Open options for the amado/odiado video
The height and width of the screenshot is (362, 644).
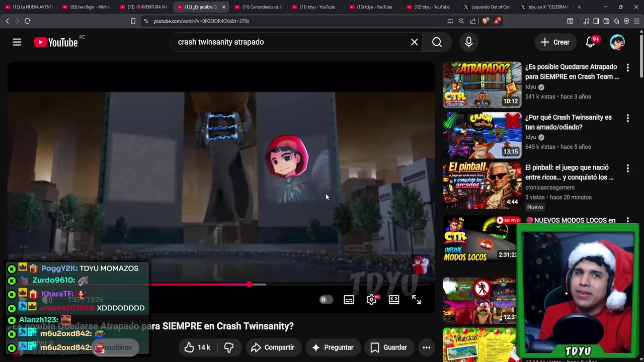[627, 118]
